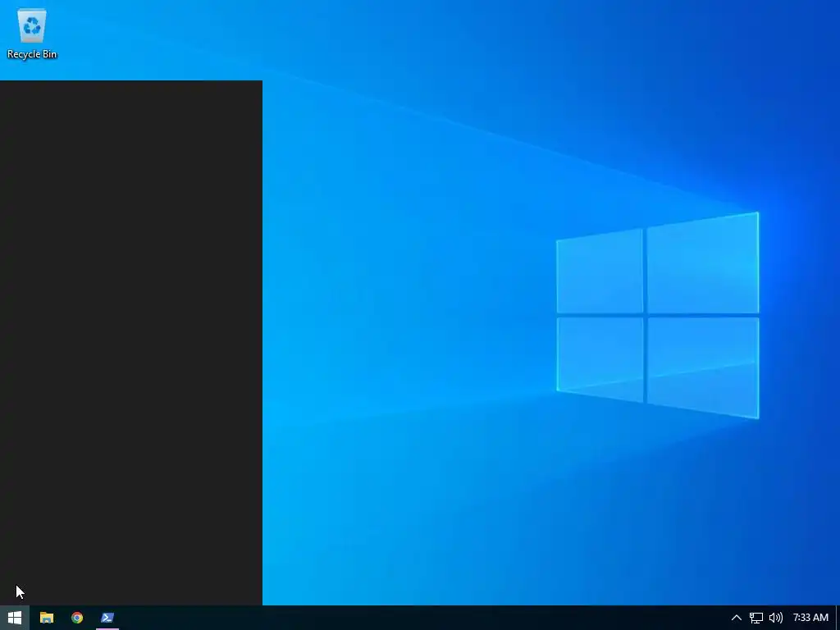Open the clock showing 7:33 AM

(810, 618)
